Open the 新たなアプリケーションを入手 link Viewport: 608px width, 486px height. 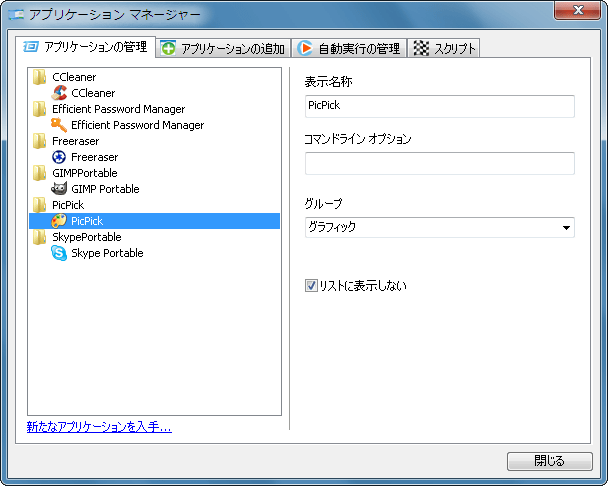99,427
